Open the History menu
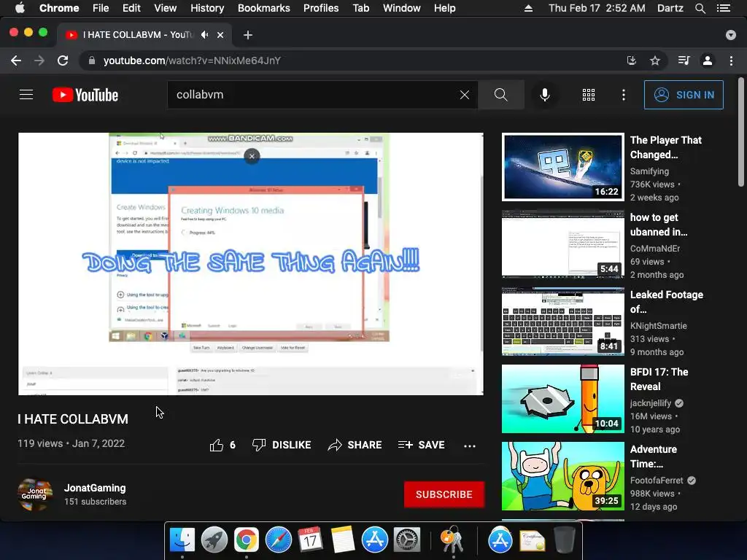The image size is (747, 560). tap(207, 8)
